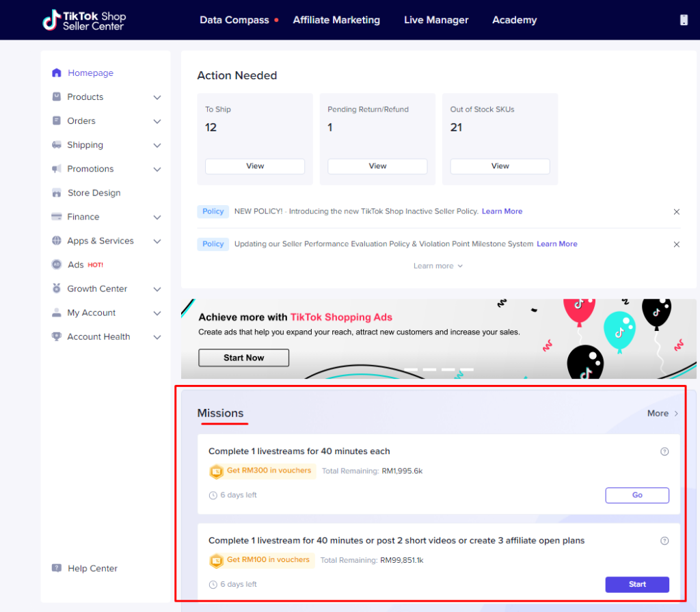Click the RM300 voucher badge icon
Viewport: 700px width, 612px height.
[217, 471]
